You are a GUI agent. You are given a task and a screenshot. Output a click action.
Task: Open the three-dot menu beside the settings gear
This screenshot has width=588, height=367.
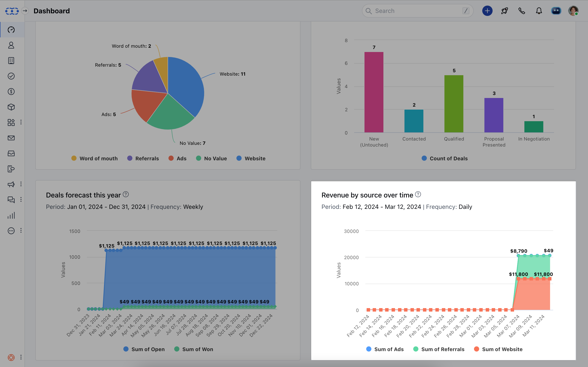[21, 357]
